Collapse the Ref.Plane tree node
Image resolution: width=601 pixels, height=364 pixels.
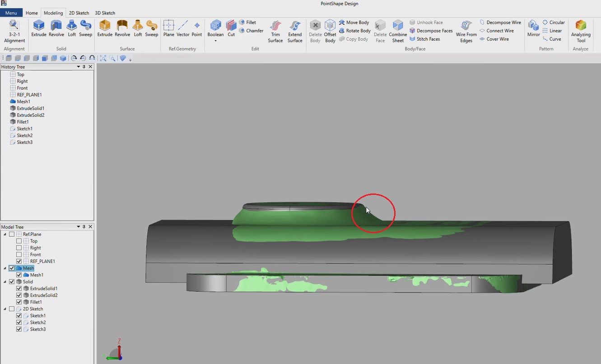(x=5, y=234)
